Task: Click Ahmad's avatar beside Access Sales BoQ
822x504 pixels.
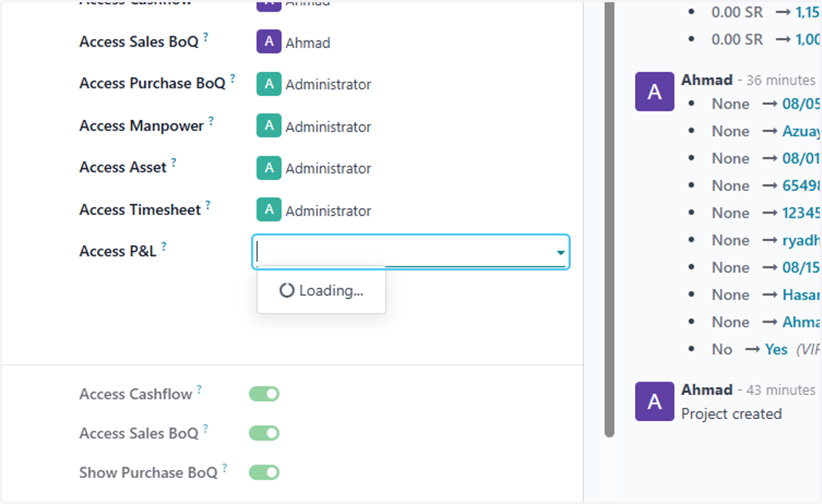Action: point(269,41)
